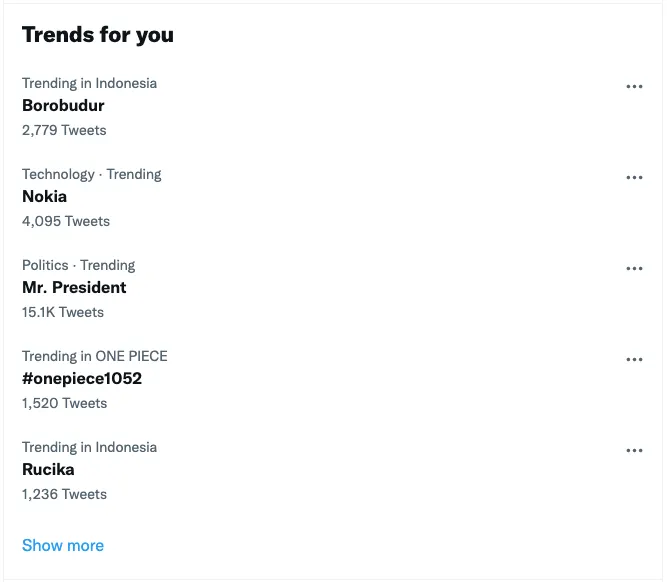Click the 'Trending in ONE PIECE' label

tap(95, 356)
